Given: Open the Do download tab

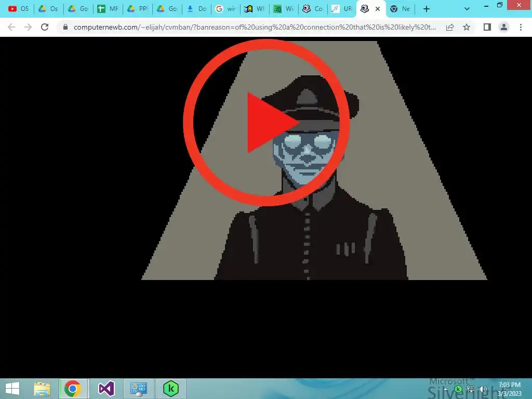Looking at the screenshot, I should (x=196, y=9).
